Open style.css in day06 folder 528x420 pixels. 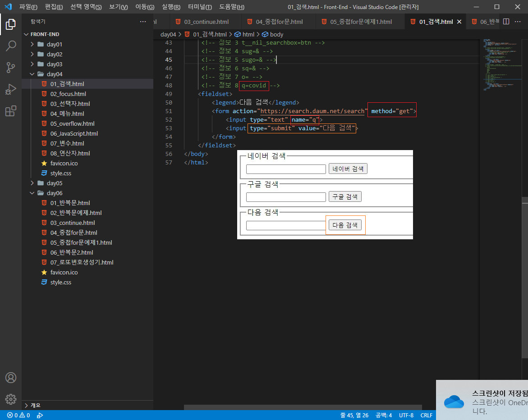60,283
